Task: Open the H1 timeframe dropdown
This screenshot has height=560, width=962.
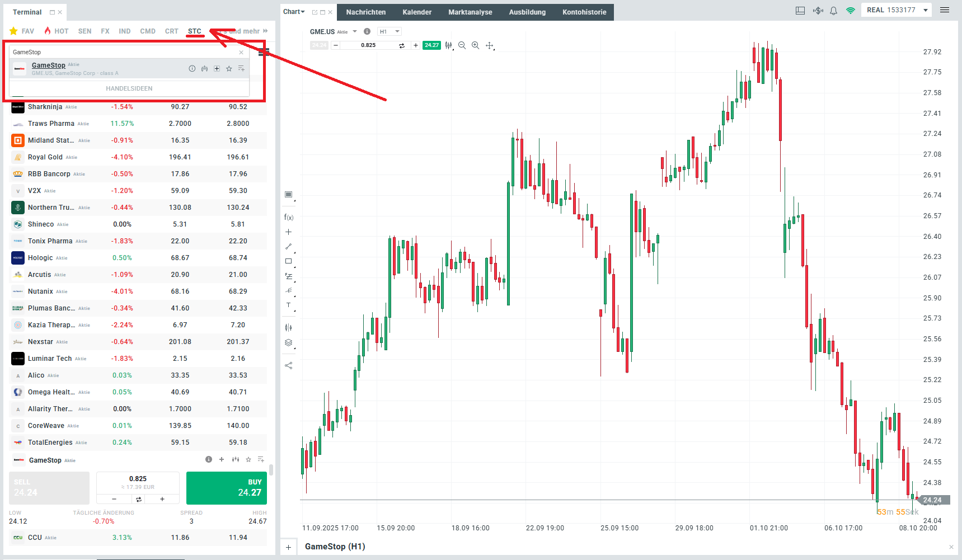Action: (389, 31)
